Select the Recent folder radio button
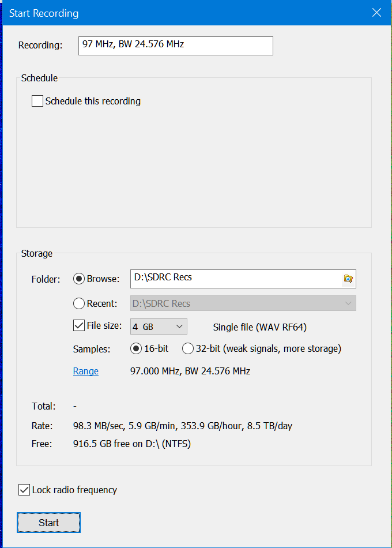The image size is (392, 548). coord(79,303)
